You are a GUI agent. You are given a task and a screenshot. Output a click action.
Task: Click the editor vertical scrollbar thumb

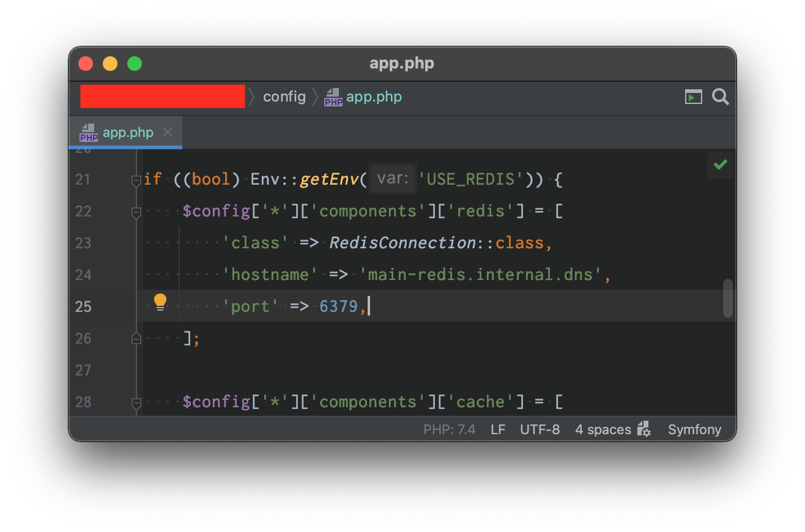(x=727, y=298)
